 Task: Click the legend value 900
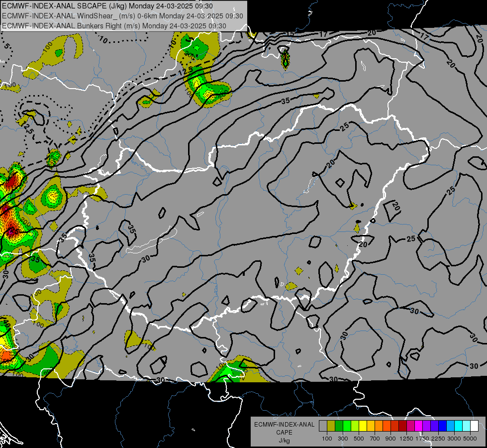(x=390, y=439)
